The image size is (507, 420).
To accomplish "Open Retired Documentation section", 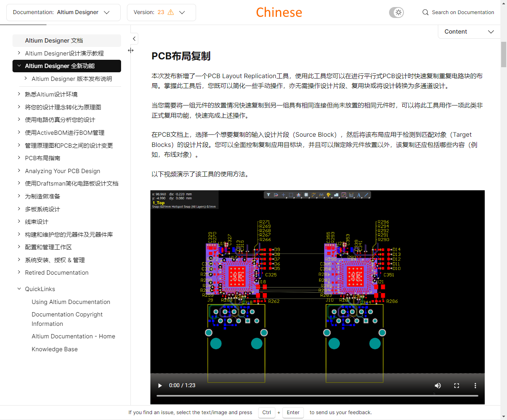I will pos(57,273).
